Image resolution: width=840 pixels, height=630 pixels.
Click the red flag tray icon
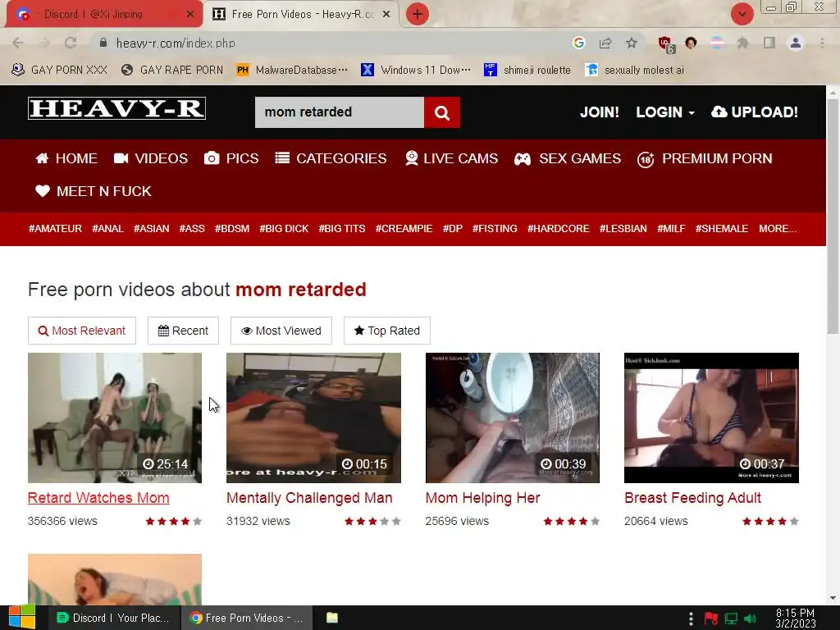(711, 619)
